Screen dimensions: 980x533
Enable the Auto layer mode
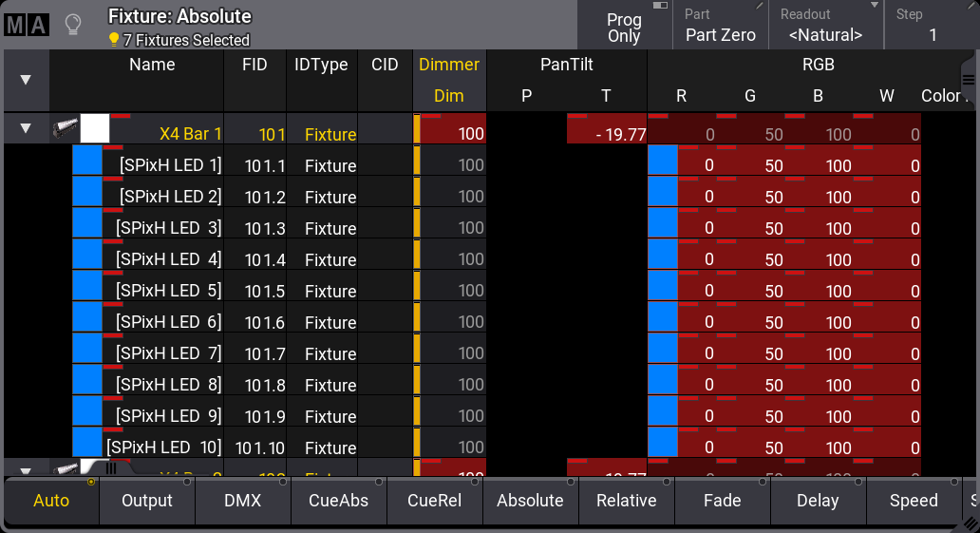click(51, 501)
